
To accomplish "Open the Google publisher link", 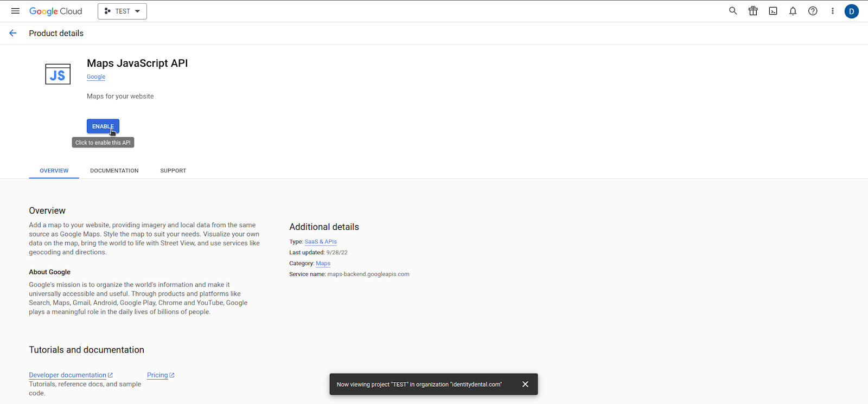I will [x=96, y=77].
